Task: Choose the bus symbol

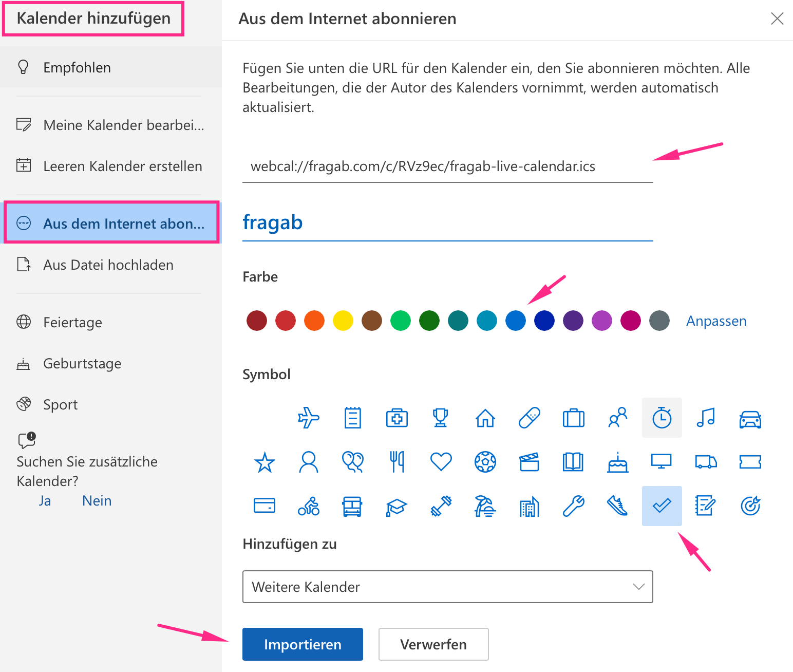Action: [x=352, y=506]
